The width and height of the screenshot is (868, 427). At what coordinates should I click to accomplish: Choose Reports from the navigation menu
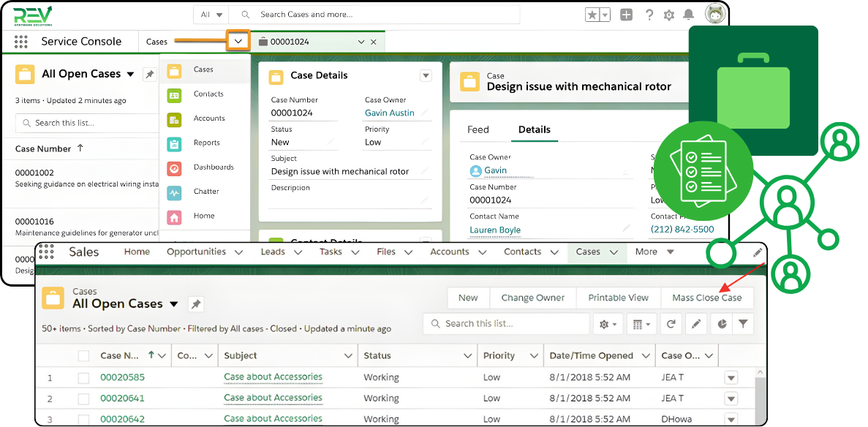(x=206, y=143)
